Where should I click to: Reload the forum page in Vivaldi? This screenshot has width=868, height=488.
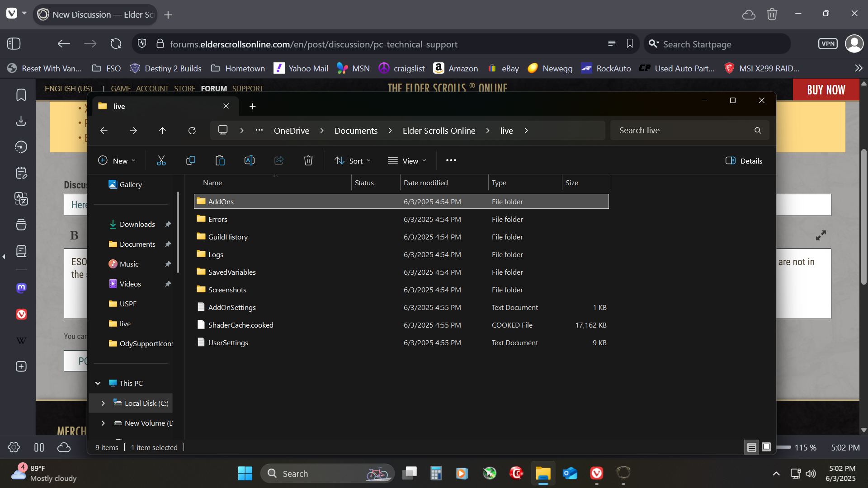coord(116,44)
